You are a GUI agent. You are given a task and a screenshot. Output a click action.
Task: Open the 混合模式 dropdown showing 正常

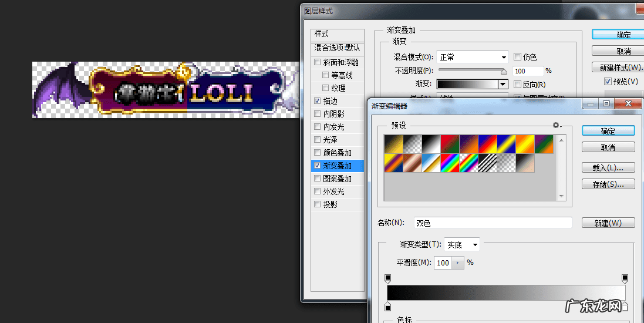(x=473, y=57)
